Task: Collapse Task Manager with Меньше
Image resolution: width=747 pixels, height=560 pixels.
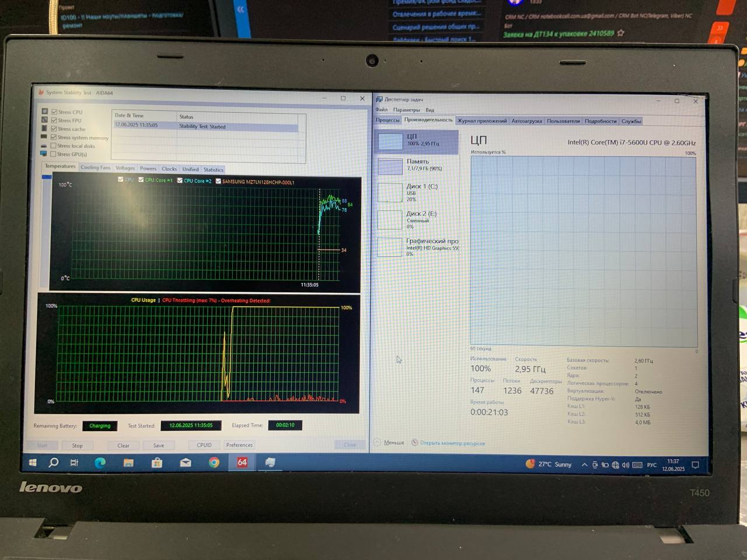Action: (x=389, y=442)
